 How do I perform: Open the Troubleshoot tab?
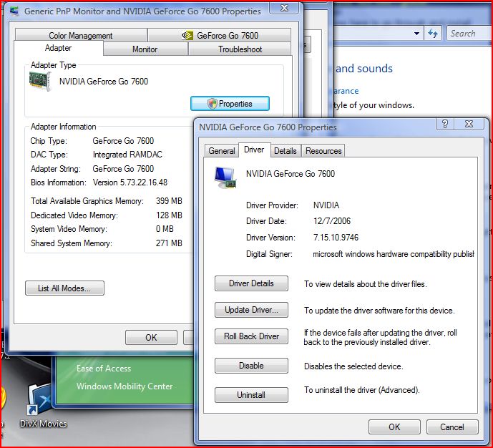(240, 49)
